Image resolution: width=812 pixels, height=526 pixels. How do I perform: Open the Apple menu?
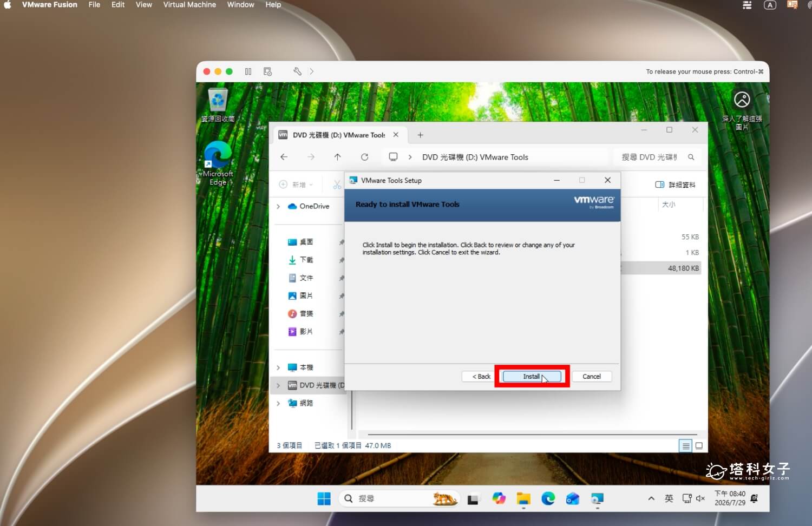pos(8,5)
